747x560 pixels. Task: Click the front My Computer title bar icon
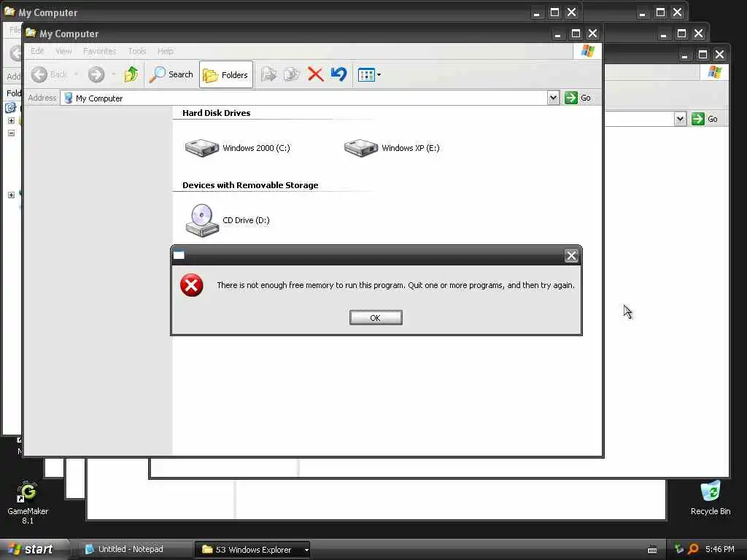pyautogui.click(x=31, y=34)
